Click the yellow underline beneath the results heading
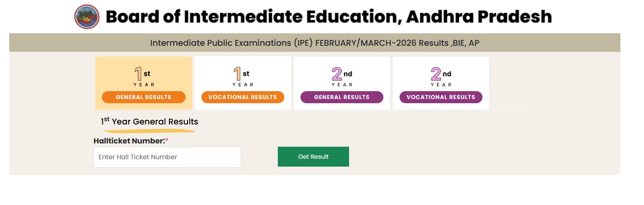 (149, 131)
